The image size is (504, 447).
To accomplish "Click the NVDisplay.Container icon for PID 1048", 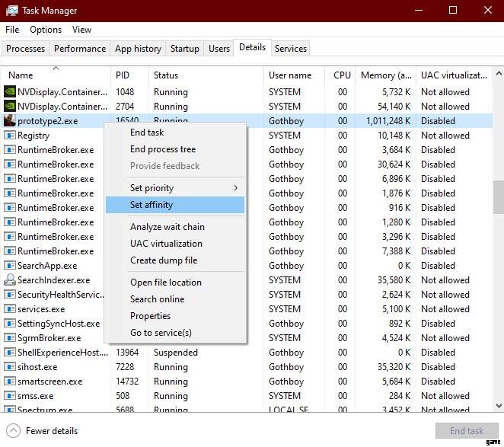I will [10, 91].
